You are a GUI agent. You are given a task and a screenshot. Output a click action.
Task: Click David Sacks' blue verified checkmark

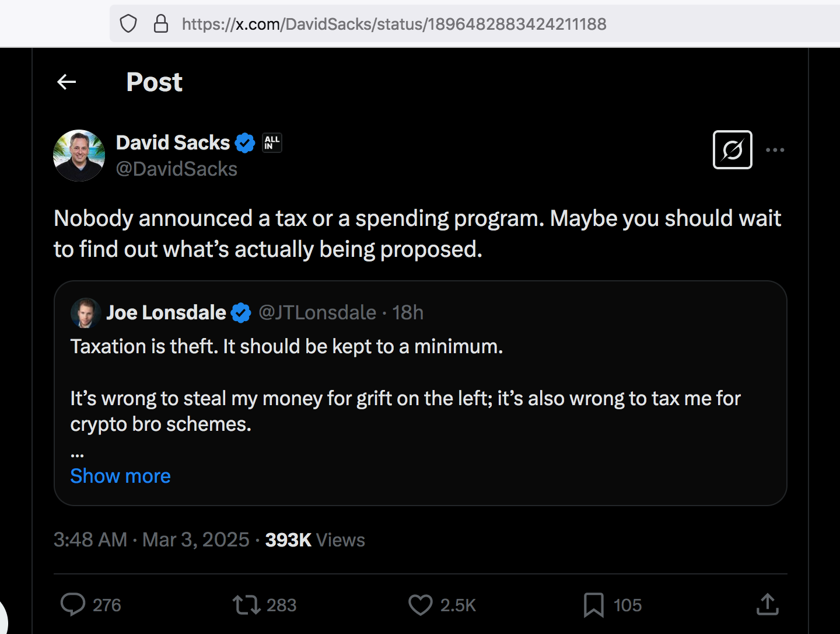click(x=245, y=142)
